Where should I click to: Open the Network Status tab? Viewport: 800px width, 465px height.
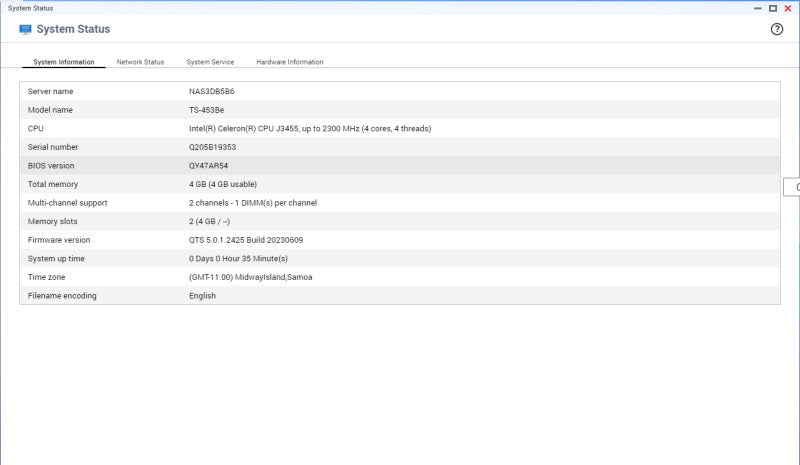(140, 62)
